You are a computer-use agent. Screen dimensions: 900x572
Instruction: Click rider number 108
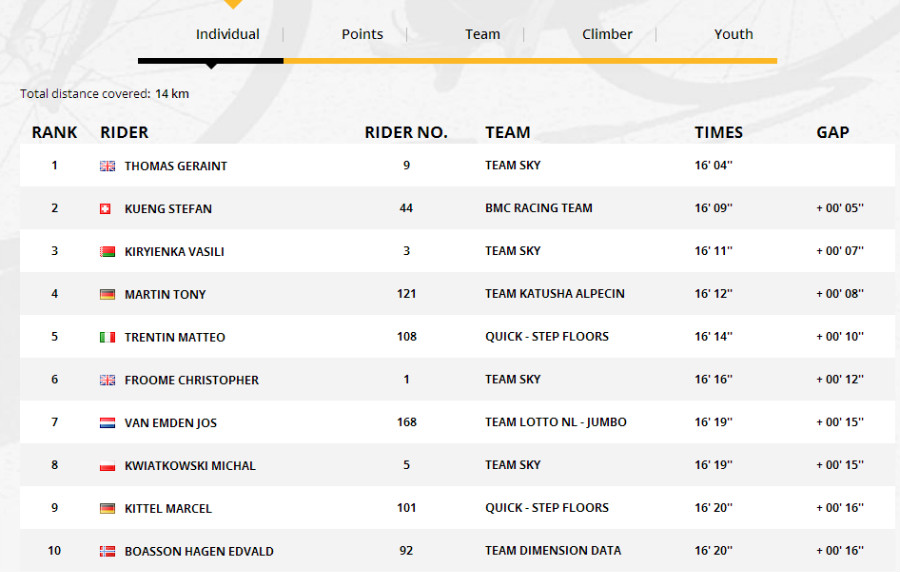point(406,337)
